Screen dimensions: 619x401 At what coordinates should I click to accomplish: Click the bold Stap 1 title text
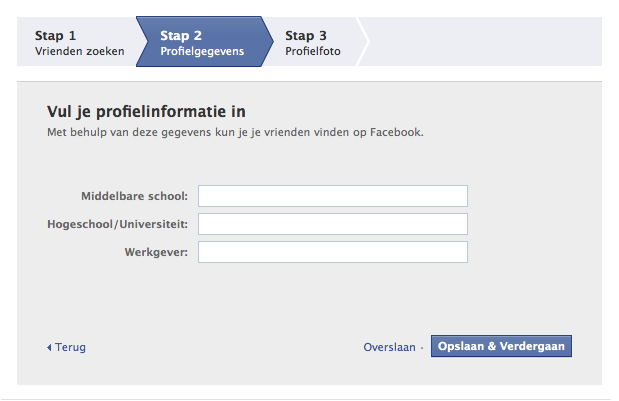coord(56,36)
